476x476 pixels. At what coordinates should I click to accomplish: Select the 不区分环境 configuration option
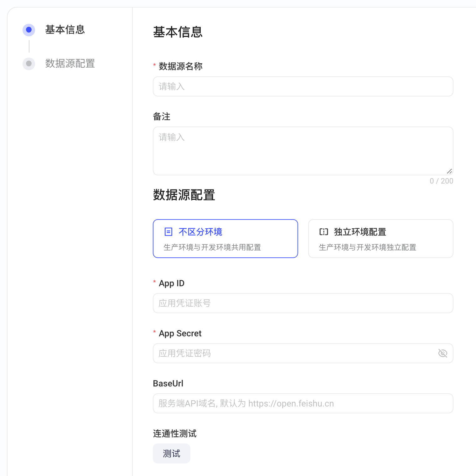tap(225, 239)
